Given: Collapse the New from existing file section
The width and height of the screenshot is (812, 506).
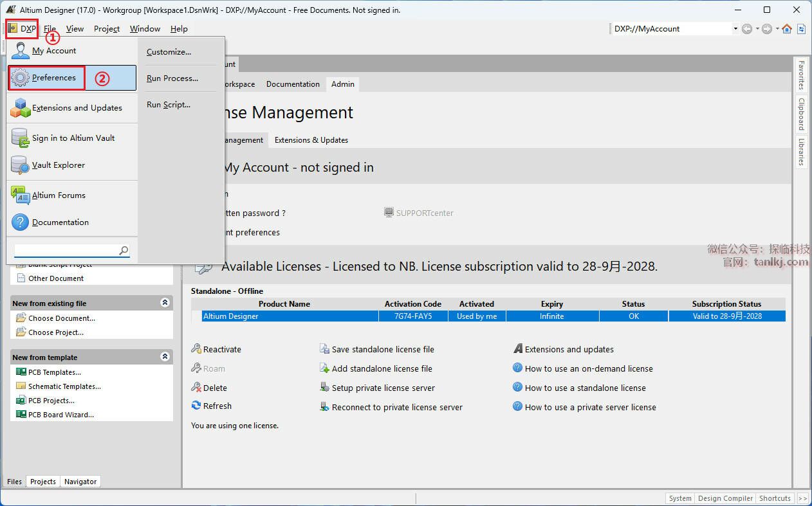Looking at the screenshot, I should pyautogui.click(x=165, y=303).
